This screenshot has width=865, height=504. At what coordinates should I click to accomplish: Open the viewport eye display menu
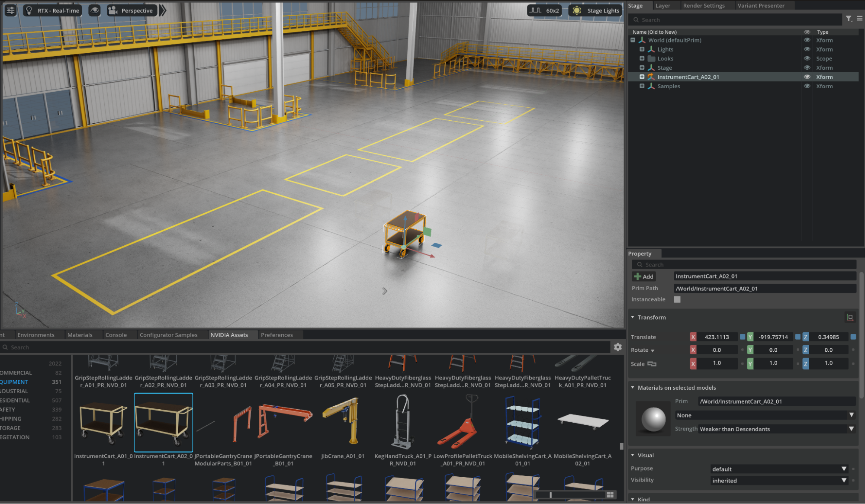pos(94,10)
